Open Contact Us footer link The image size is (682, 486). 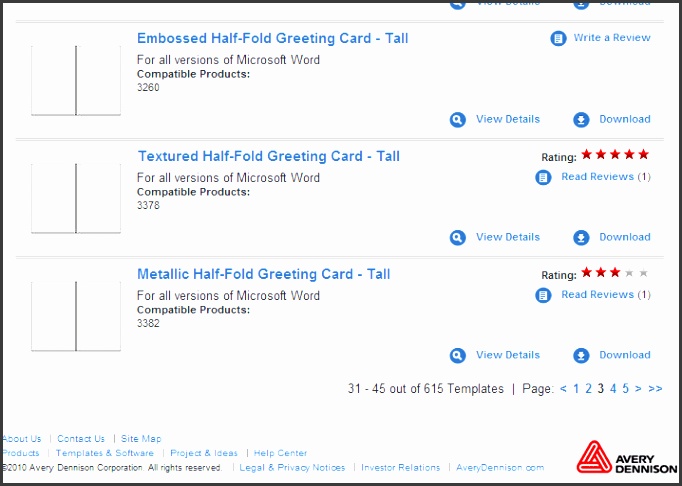click(81, 439)
